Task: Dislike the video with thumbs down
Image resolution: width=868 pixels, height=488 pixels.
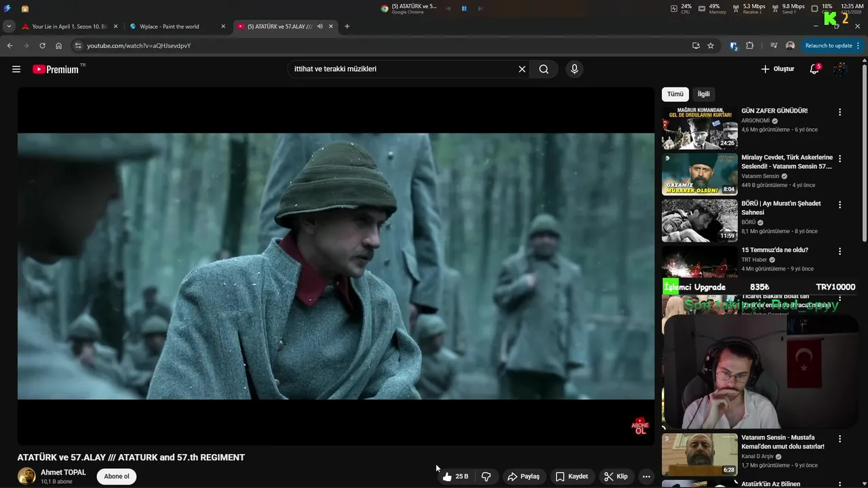Action: click(486, 476)
